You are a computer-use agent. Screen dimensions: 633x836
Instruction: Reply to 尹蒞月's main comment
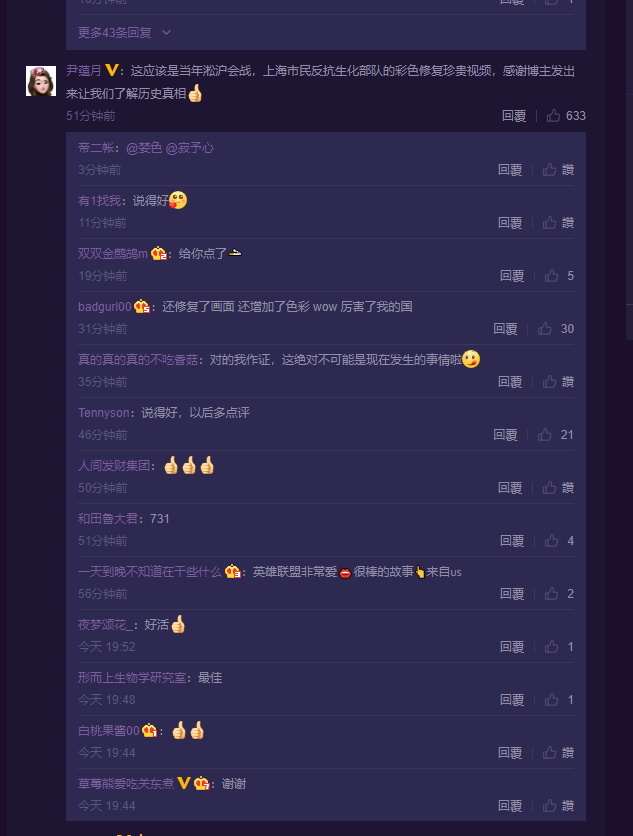[x=514, y=116]
